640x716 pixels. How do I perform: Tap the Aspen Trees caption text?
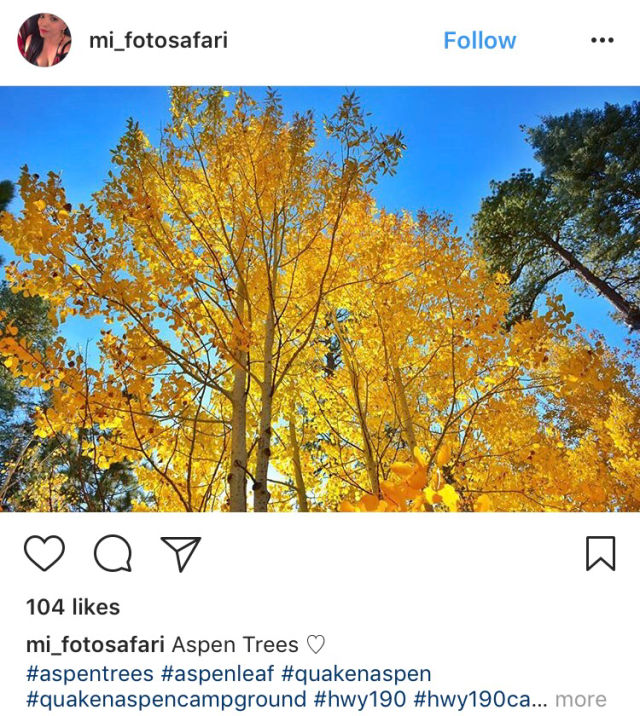[235, 644]
